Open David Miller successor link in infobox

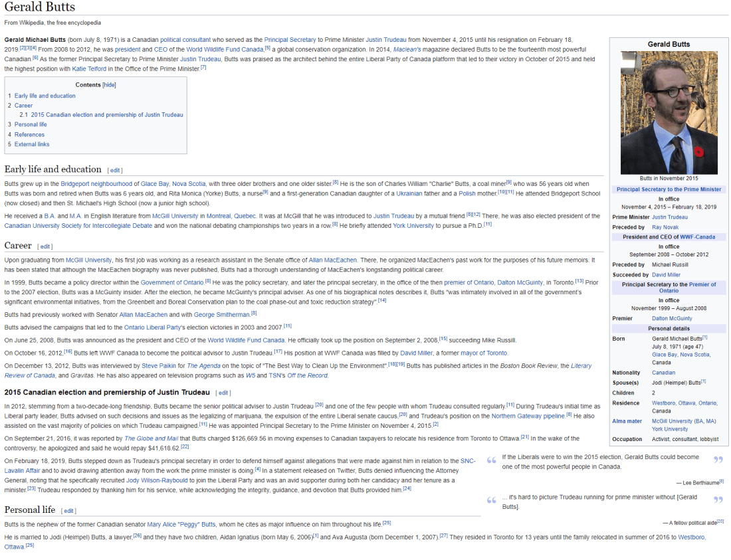coord(666,274)
